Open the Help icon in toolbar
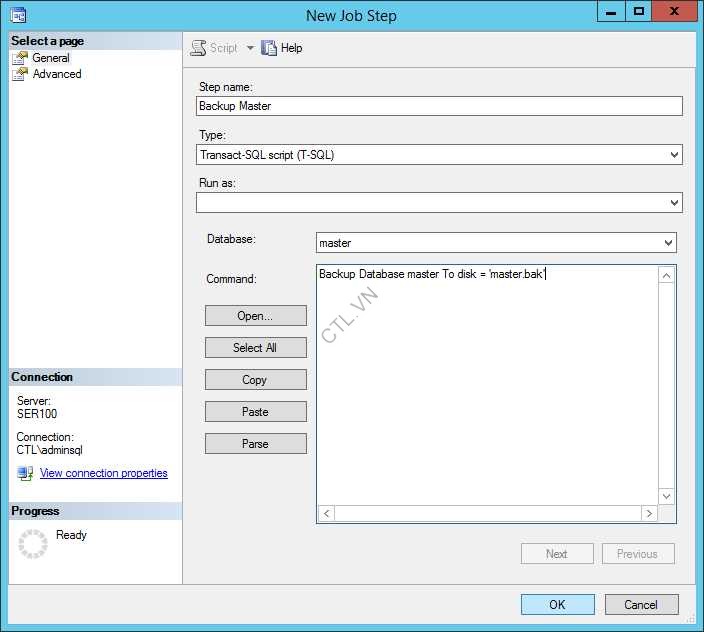The width and height of the screenshot is (704, 632). pos(269,48)
